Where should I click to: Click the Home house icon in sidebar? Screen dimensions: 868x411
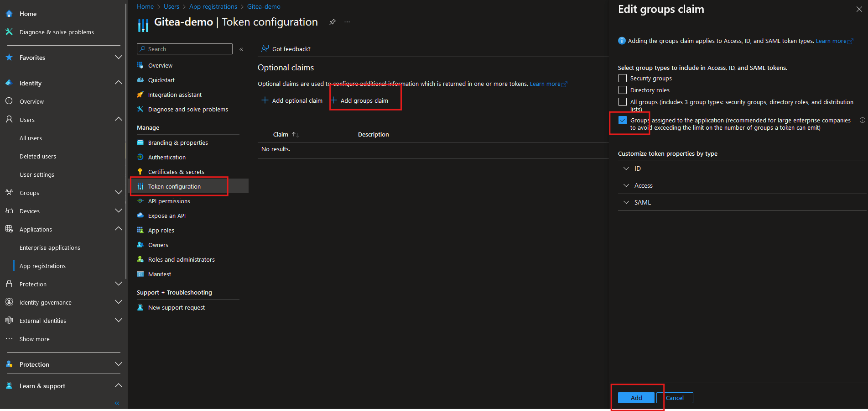click(9, 14)
